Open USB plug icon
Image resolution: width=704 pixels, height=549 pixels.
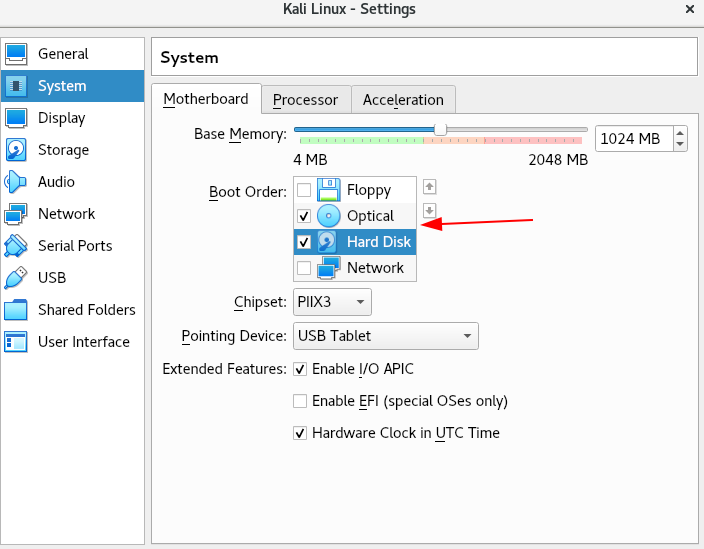(x=16, y=277)
